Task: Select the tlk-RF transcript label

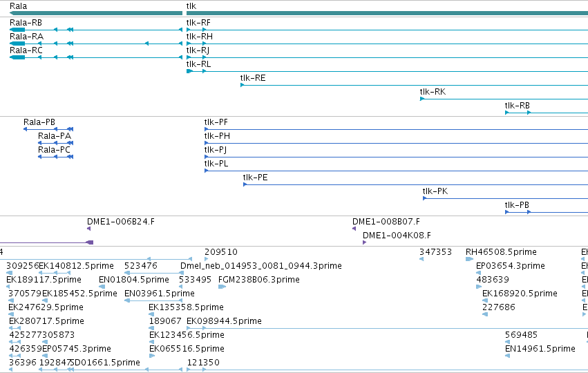Action: click(198, 23)
